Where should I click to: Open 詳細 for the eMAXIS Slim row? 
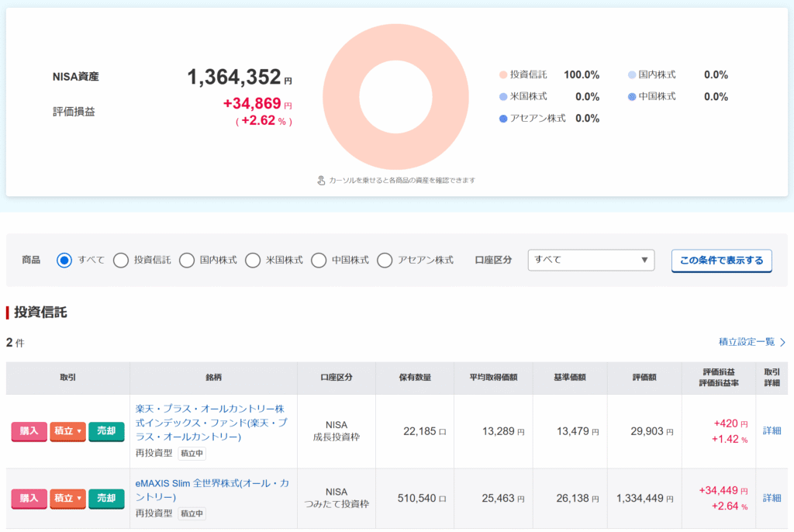click(772, 498)
